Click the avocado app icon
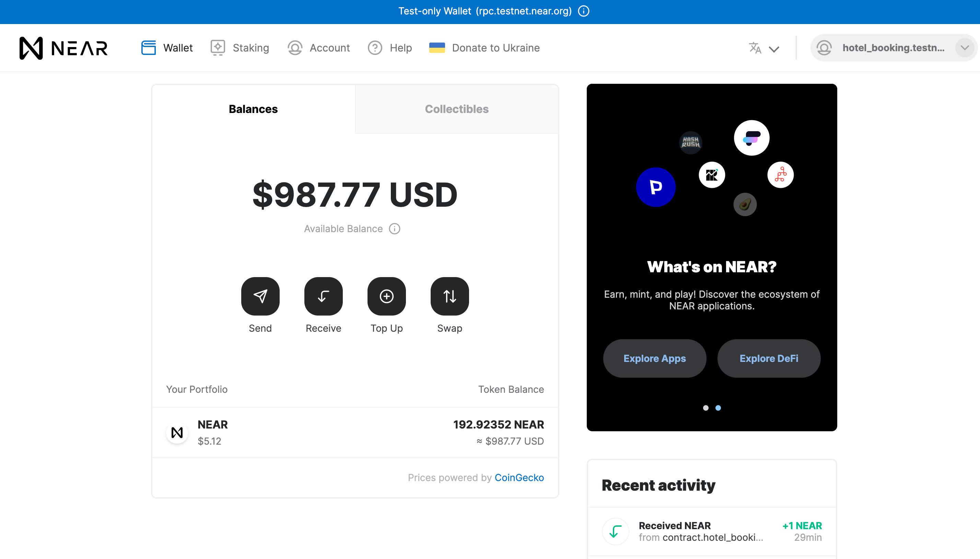The height and width of the screenshot is (559, 980). (745, 204)
